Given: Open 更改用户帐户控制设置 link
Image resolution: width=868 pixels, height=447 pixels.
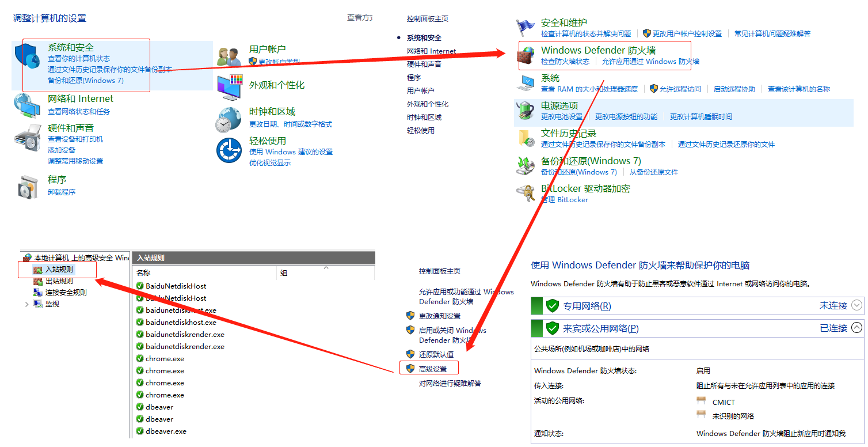Looking at the screenshot, I should [x=687, y=33].
